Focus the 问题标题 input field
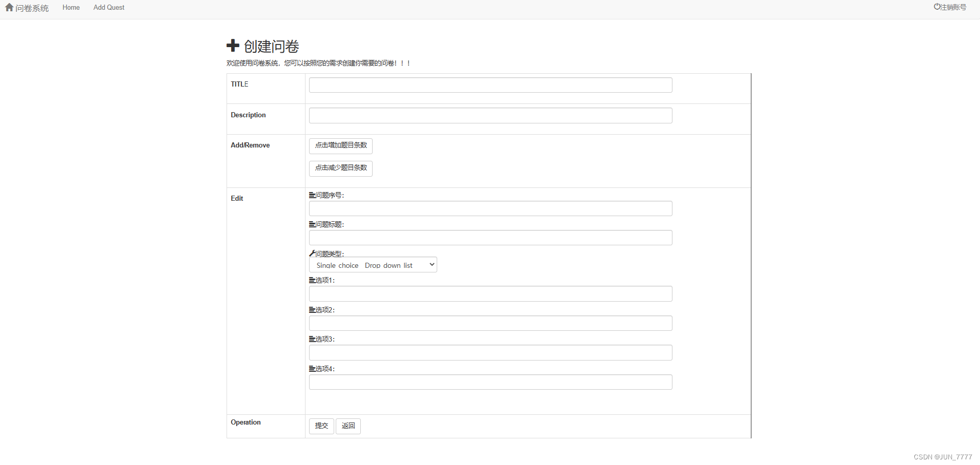The width and height of the screenshot is (980, 465). [491, 238]
